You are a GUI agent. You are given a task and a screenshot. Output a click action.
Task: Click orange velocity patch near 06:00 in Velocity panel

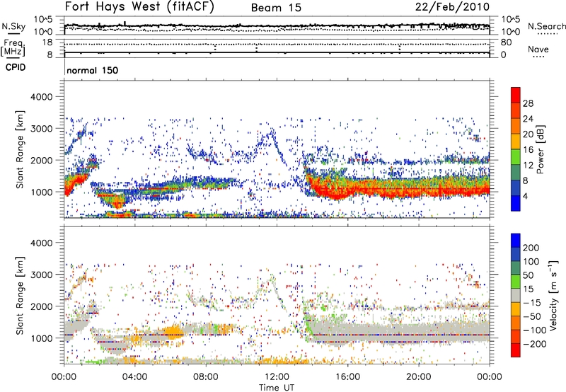click(x=173, y=332)
